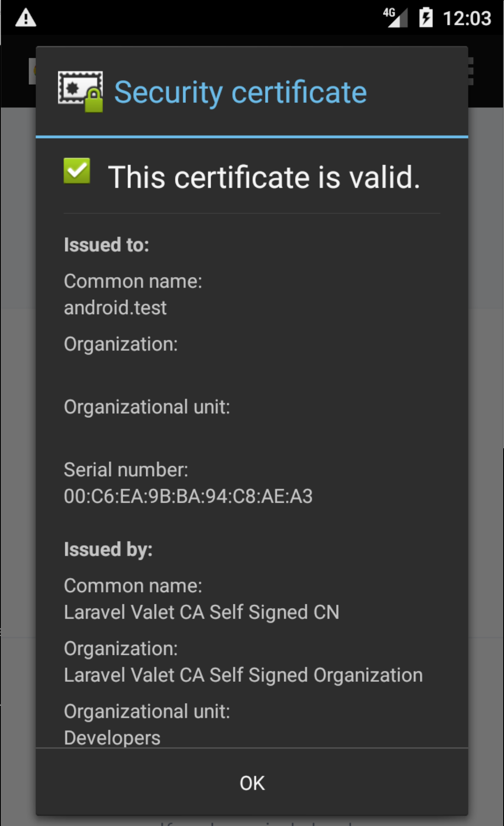The height and width of the screenshot is (826, 504).
Task: Expand the Issued by section
Action: tap(108, 548)
